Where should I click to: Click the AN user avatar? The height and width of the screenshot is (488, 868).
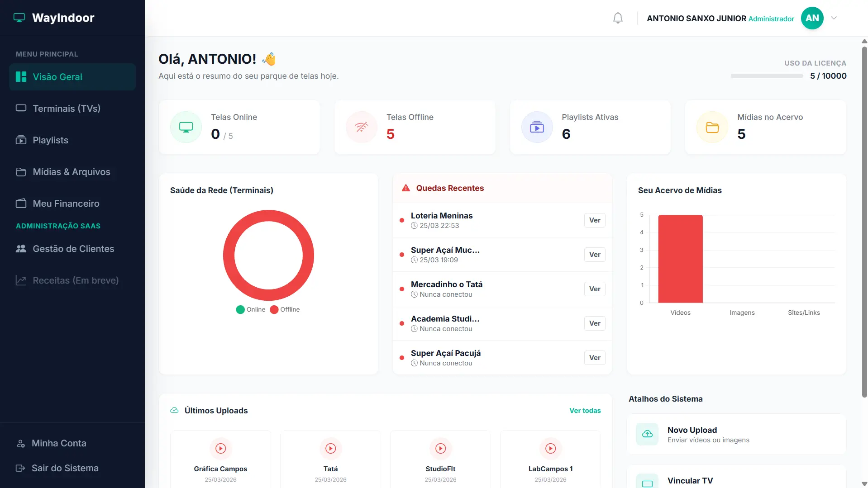pos(812,18)
